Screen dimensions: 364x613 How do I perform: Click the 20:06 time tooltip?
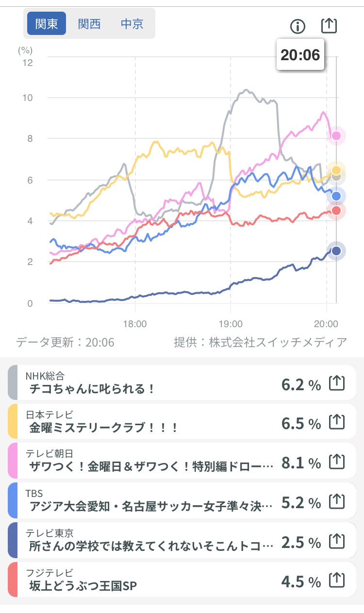(x=300, y=55)
